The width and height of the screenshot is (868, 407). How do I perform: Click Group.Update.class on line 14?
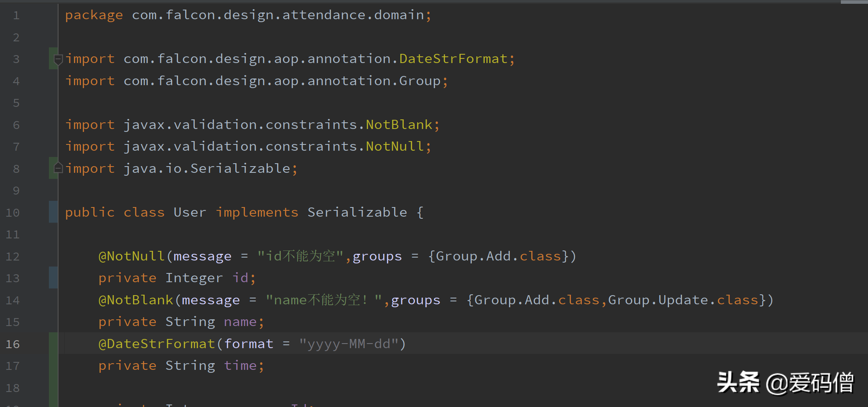[x=683, y=300]
